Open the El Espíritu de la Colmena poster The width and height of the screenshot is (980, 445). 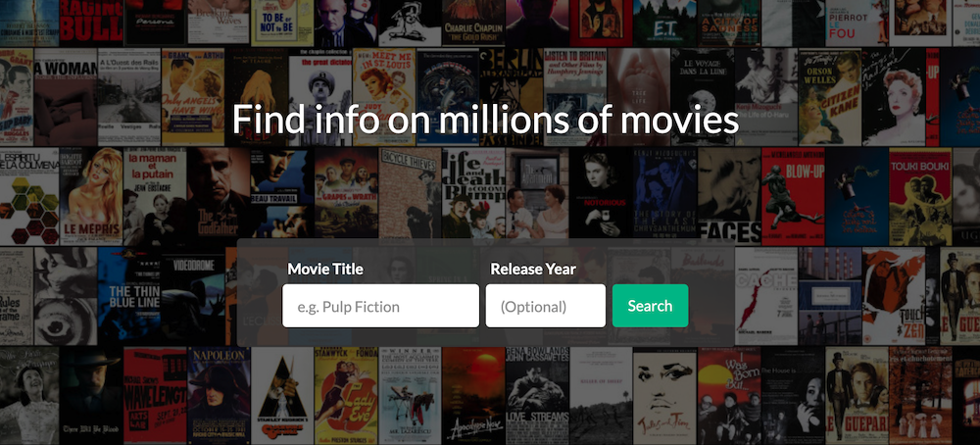29,197
